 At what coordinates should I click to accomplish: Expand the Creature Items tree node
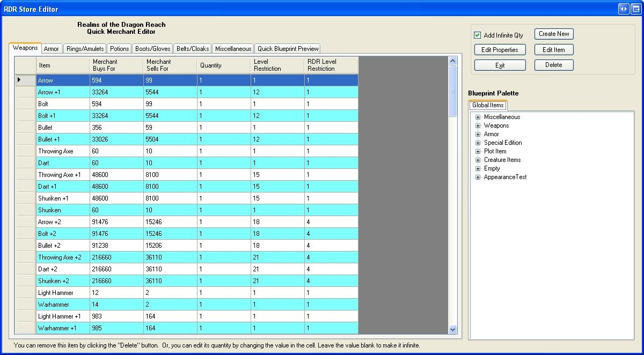tap(478, 160)
